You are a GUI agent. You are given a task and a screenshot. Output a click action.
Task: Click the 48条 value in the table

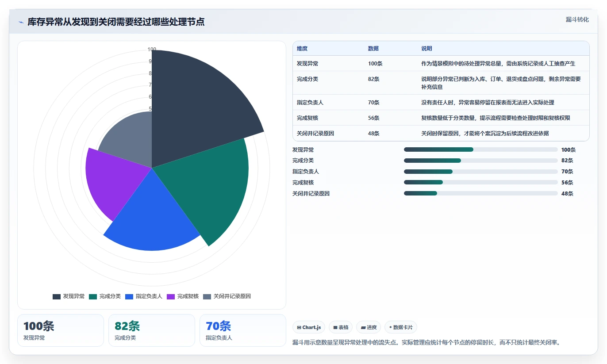(374, 133)
